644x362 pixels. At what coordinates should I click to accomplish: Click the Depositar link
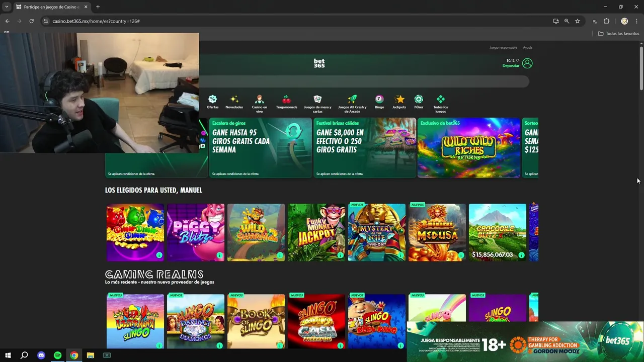(511, 66)
